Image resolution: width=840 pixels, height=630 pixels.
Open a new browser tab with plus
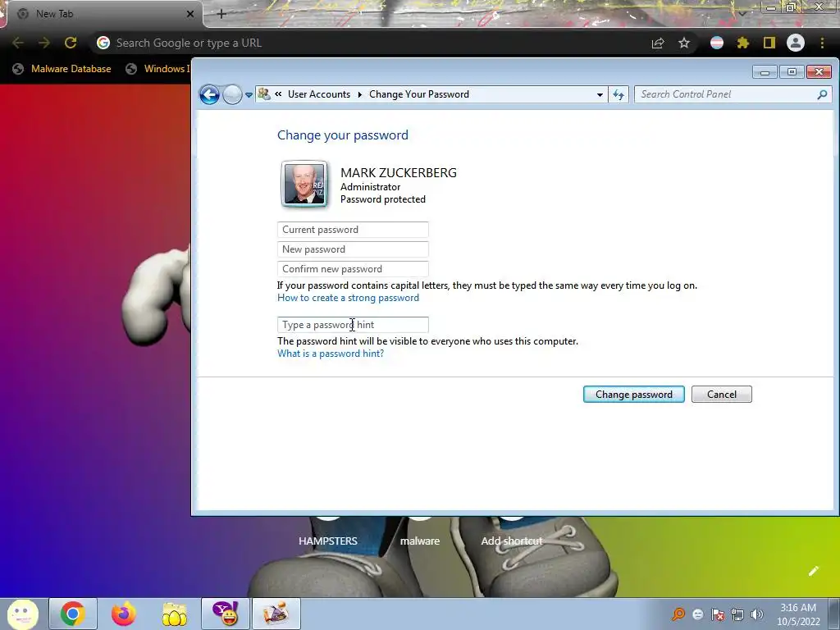[221, 14]
